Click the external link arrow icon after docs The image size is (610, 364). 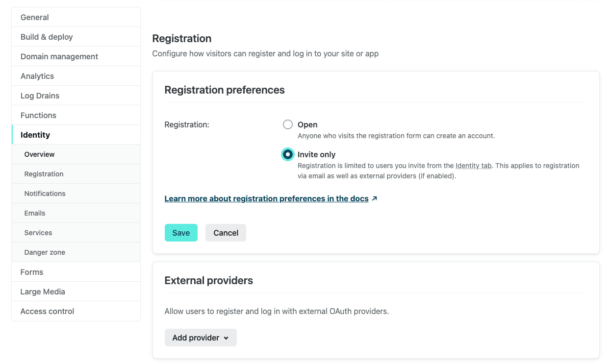[x=375, y=199]
